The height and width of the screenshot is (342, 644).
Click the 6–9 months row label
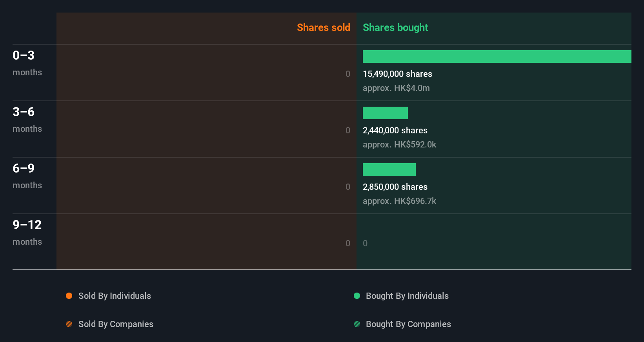[x=27, y=176]
